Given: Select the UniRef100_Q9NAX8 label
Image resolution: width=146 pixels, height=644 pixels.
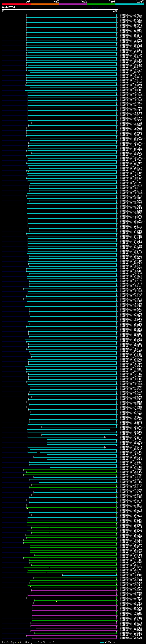Looking at the screenshot, I should pyautogui.click(x=131, y=512).
